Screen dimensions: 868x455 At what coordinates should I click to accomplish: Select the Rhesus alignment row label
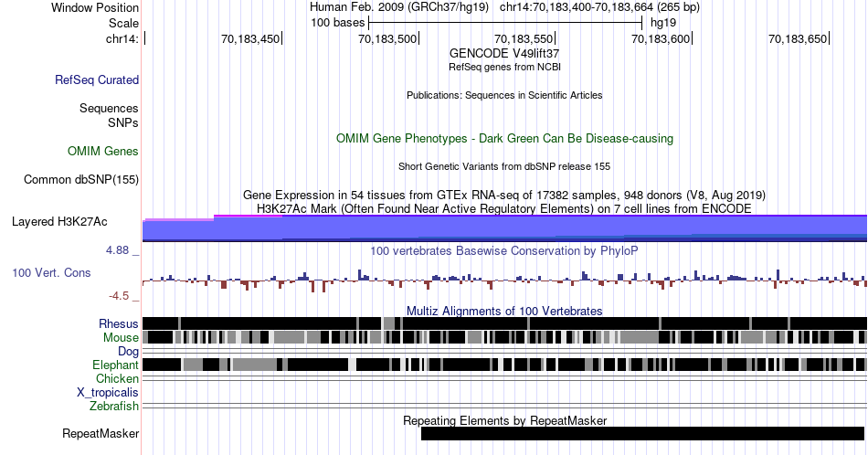pos(119,323)
